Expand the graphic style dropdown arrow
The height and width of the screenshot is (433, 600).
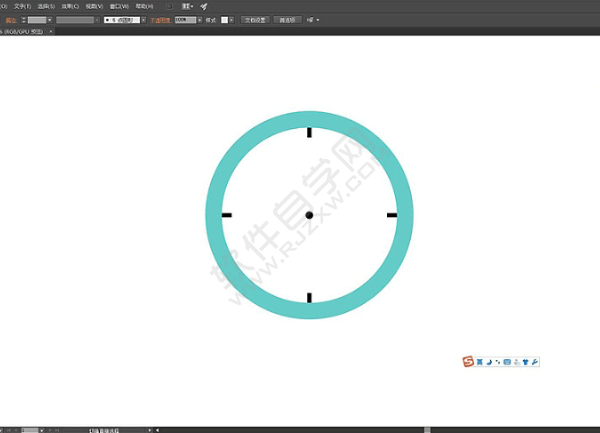232,20
